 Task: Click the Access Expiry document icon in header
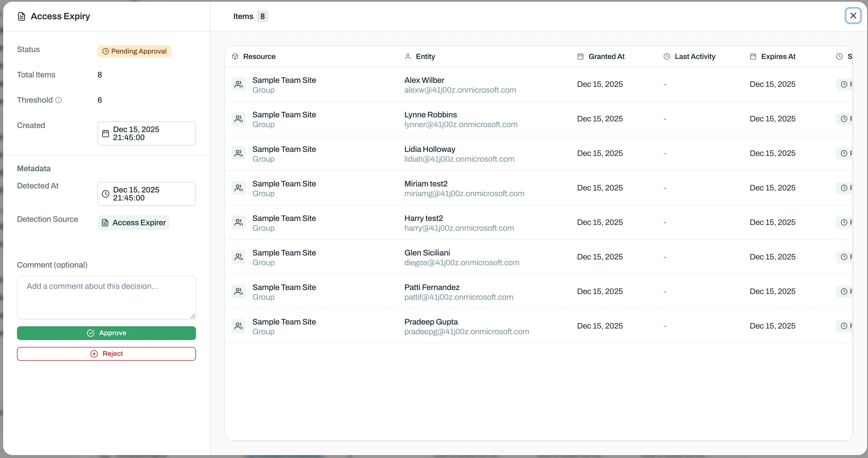tap(22, 16)
